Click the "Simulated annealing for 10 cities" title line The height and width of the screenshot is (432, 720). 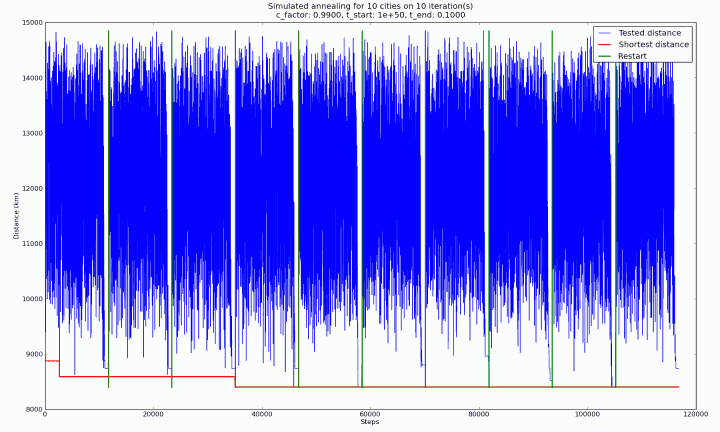(370, 6)
